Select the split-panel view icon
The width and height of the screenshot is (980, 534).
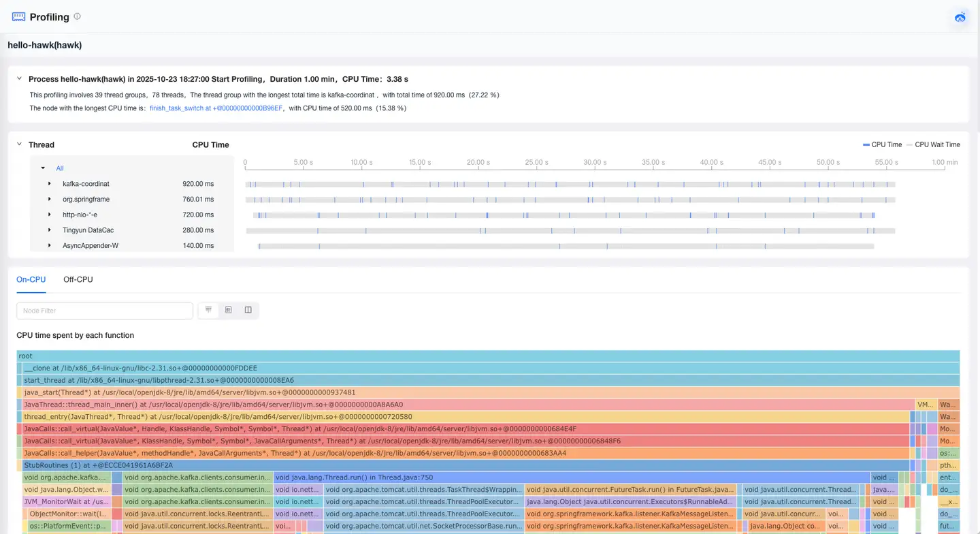pos(248,310)
